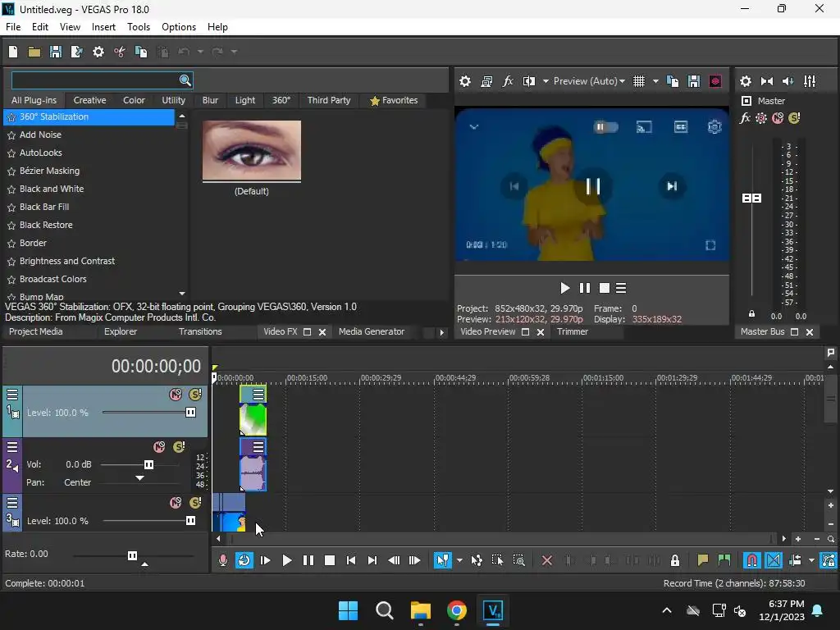Insert a marker from the transport toolbar
This screenshot has height=630, width=840.
point(702,560)
